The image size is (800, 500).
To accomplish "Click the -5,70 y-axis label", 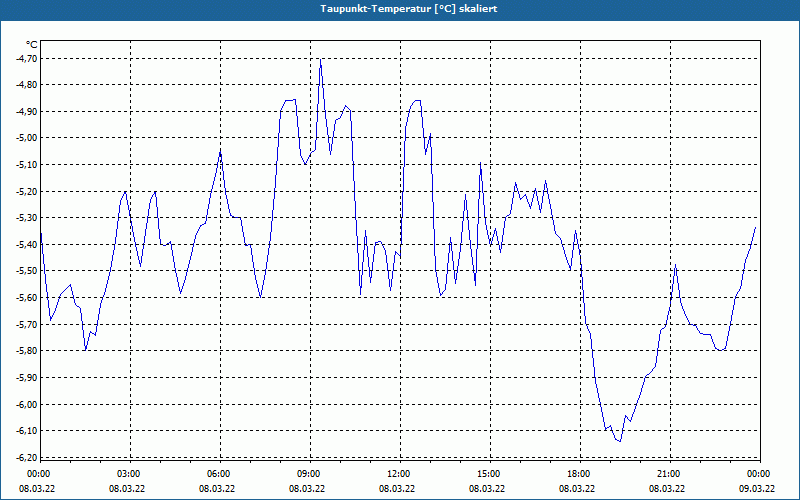I will [x=27, y=324].
